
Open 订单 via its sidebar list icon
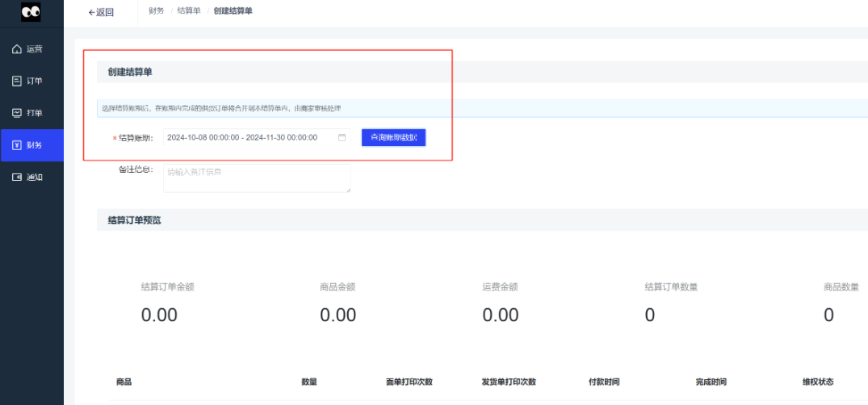(x=16, y=81)
